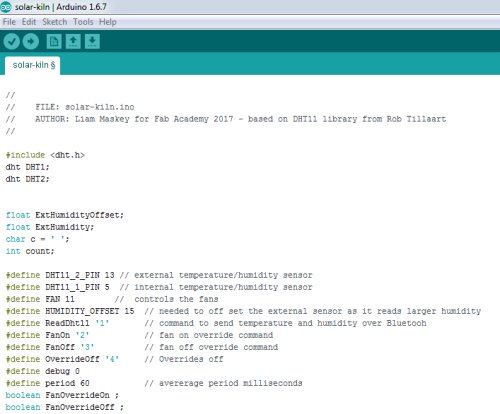Click the 'fan on override command' comment

(x=216, y=335)
